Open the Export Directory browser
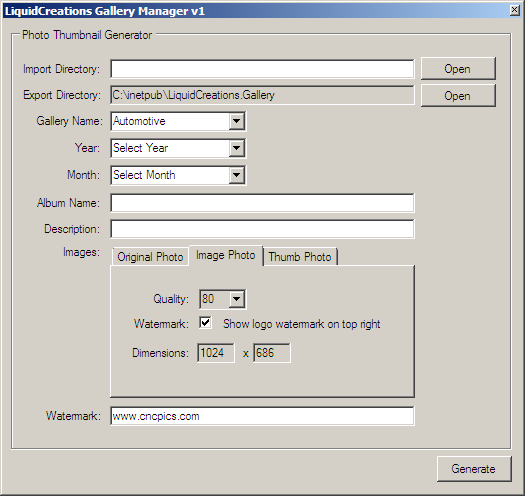The height and width of the screenshot is (496, 525). pyautogui.click(x=458, y=96)
